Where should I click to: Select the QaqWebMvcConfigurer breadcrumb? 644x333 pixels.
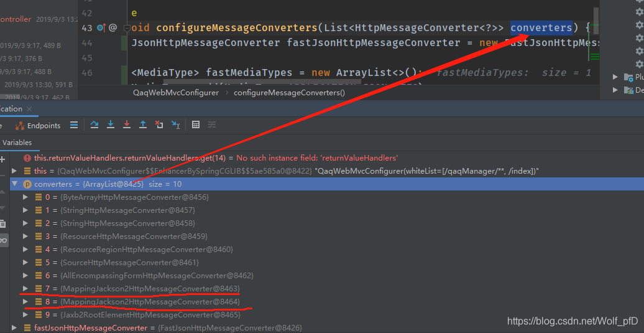176,93
